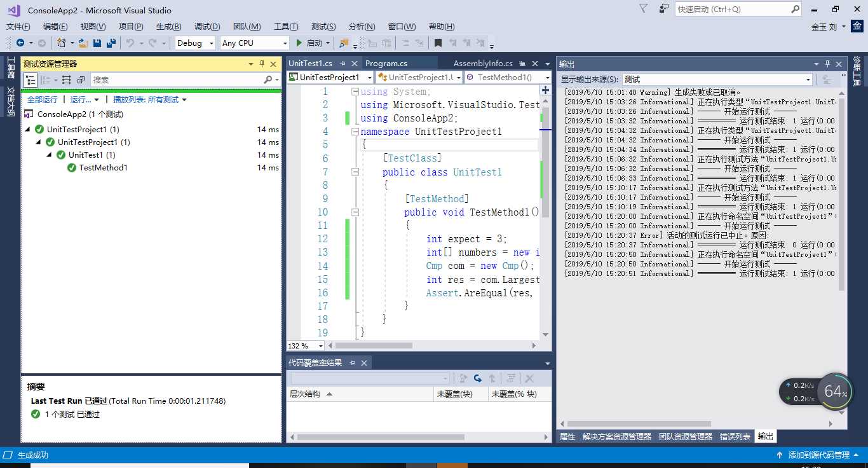The width and height of the screenshot is (868, 468).
Task: Click the 全部运行 link
Action: [x=43, y=100]
